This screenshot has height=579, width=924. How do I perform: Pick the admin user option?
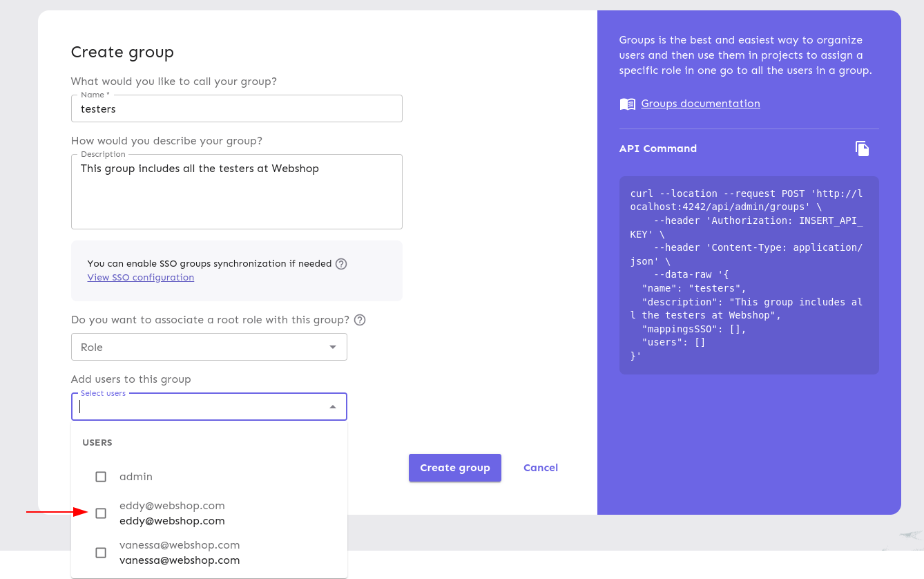pyautogui.click(x=136, y=477)
